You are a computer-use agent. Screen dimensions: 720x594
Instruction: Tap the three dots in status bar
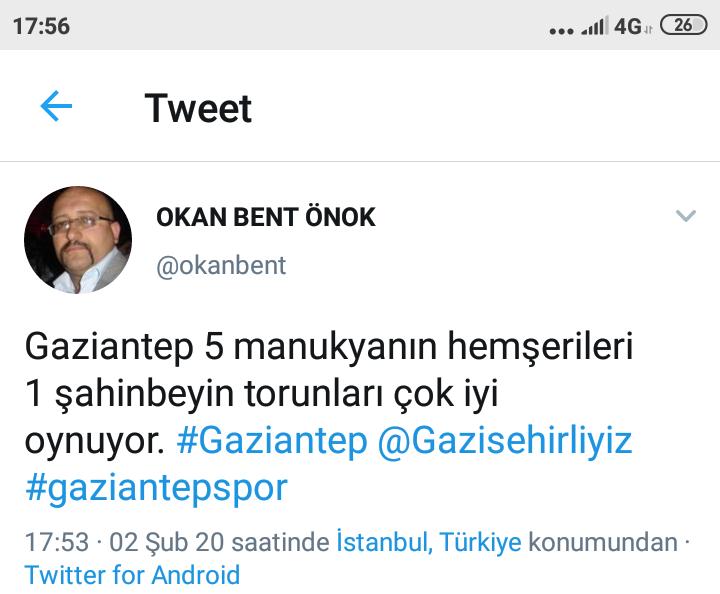[x=561, y=31]
